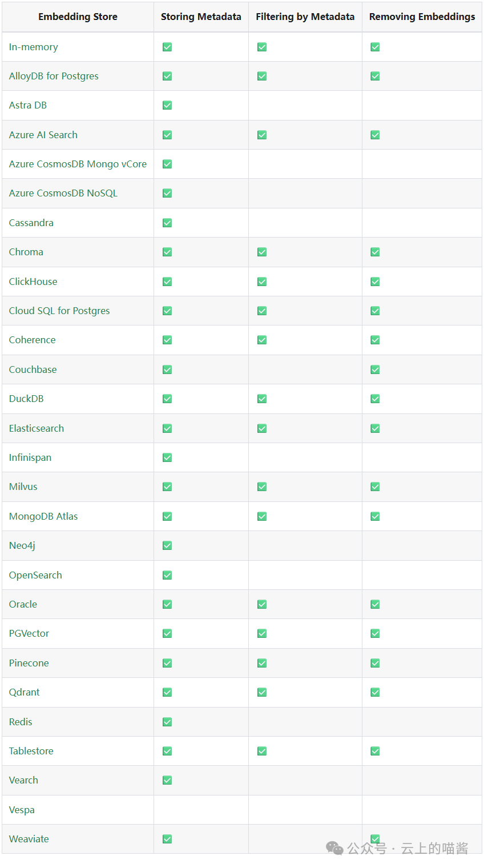Image resolution: width=484 pixels, height=868 pixels.
Task: Click the Chroma store link
Action: (x=26, y=252)
